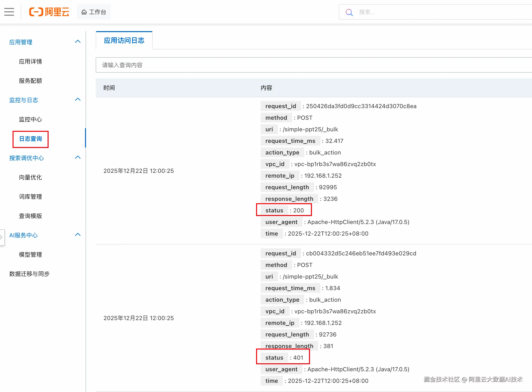Collapse the 监控与日志 section
Image resolution: width=532 pixels, height=392 pixels.
click(78, 100)
